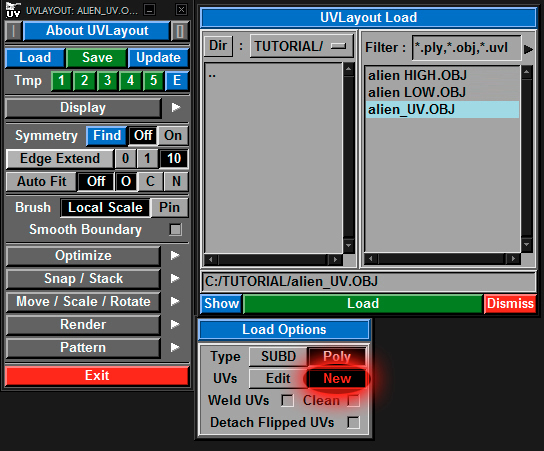Click the Show button
544x451 pixels.
point(222,304)
